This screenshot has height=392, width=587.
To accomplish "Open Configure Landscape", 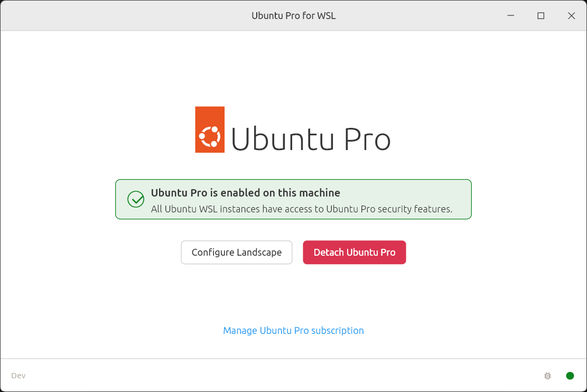I will [x=236, y=253].
